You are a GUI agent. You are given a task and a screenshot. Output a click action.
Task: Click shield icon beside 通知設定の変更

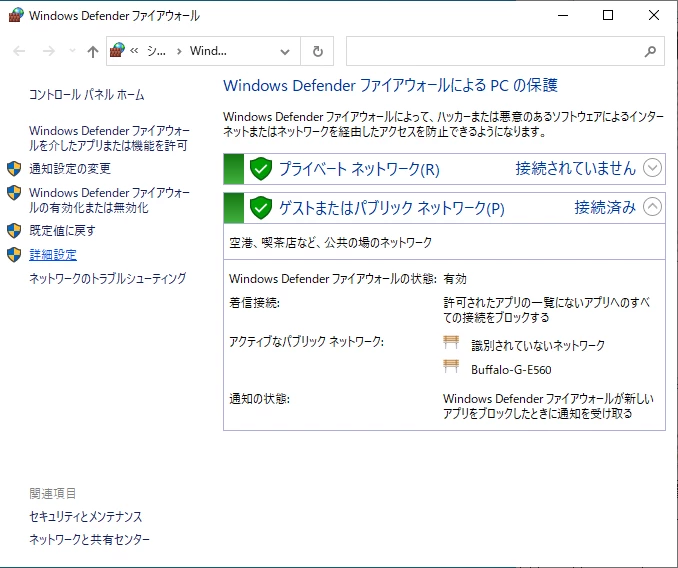tap(14, 169)
